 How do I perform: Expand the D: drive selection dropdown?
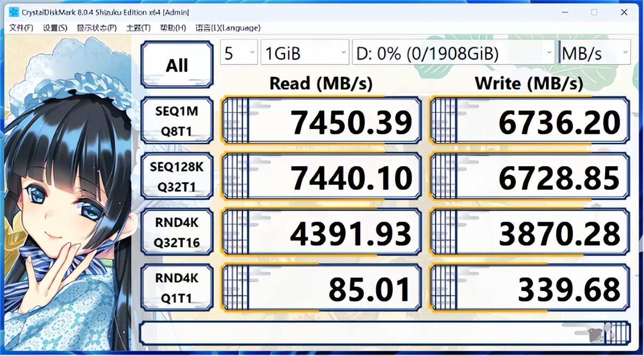(453, 53)
